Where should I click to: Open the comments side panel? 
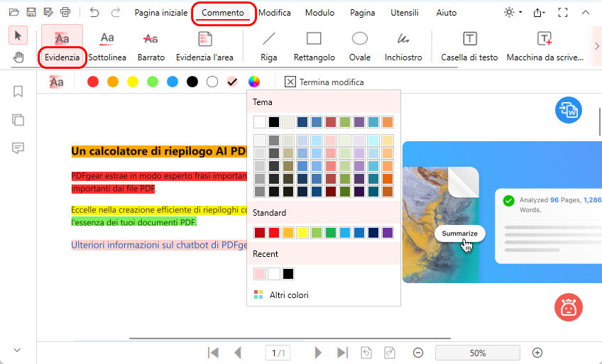[x=18, y=148]
